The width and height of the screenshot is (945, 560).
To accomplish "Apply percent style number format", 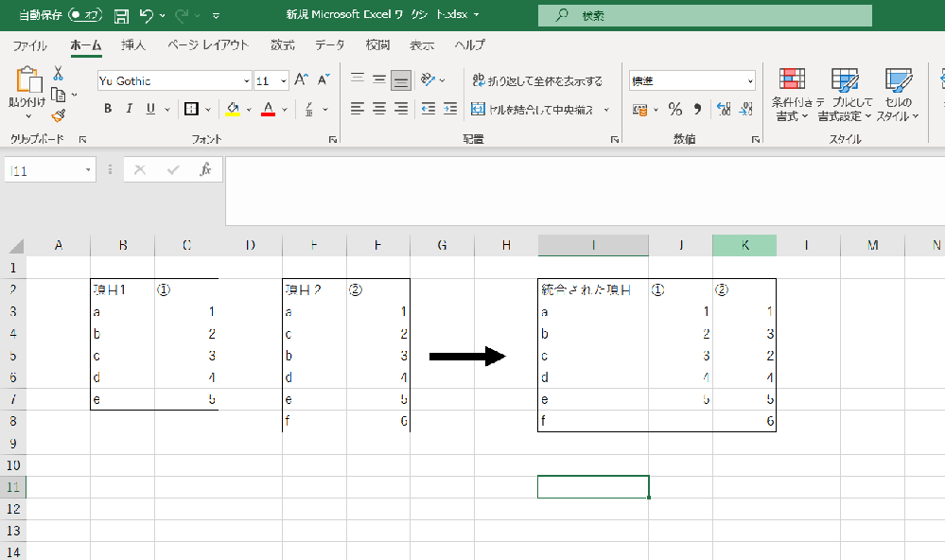I will tap(674, 109).
